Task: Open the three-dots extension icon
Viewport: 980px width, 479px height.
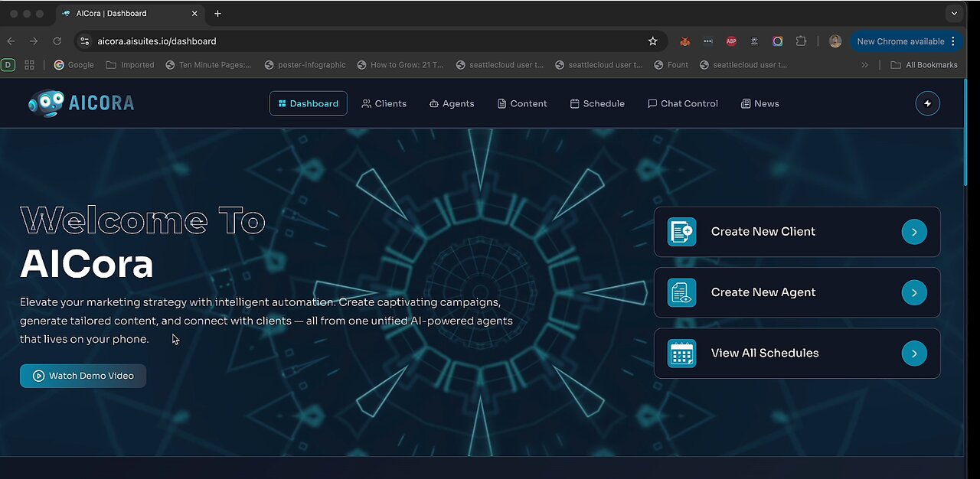Action: click(x=707, y=41)
